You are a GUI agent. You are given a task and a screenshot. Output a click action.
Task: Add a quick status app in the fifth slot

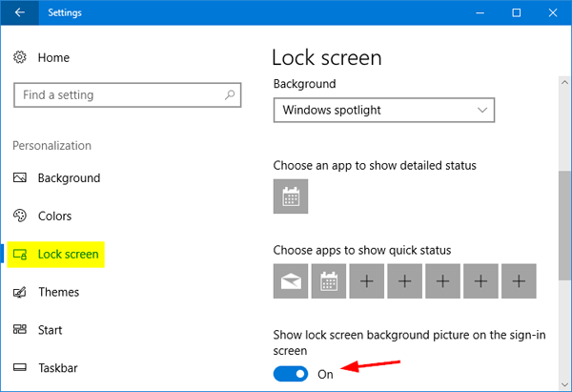442,281
